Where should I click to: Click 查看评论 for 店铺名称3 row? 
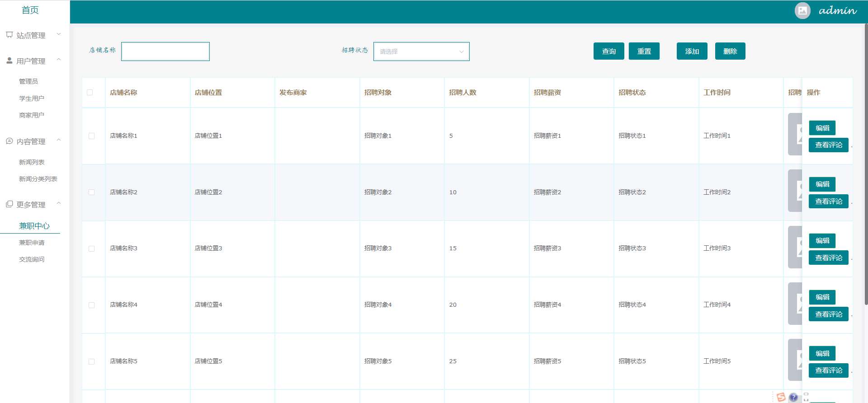(829, 258)
